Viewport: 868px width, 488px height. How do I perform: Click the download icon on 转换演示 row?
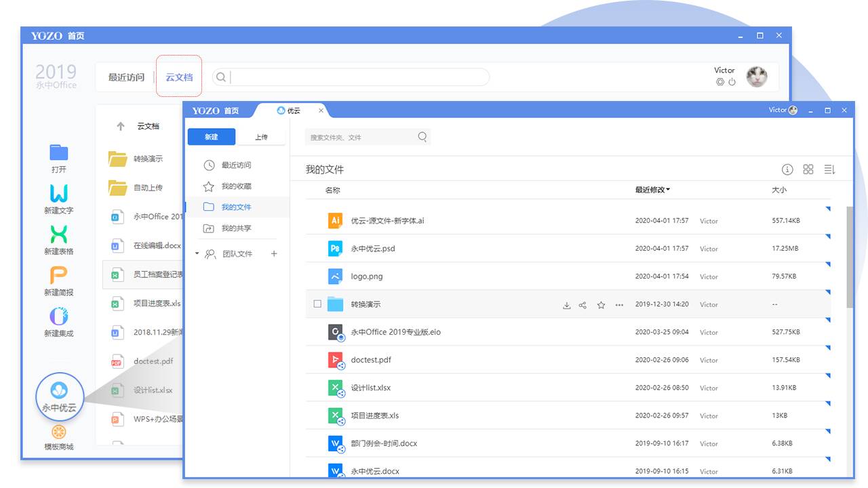567,305
